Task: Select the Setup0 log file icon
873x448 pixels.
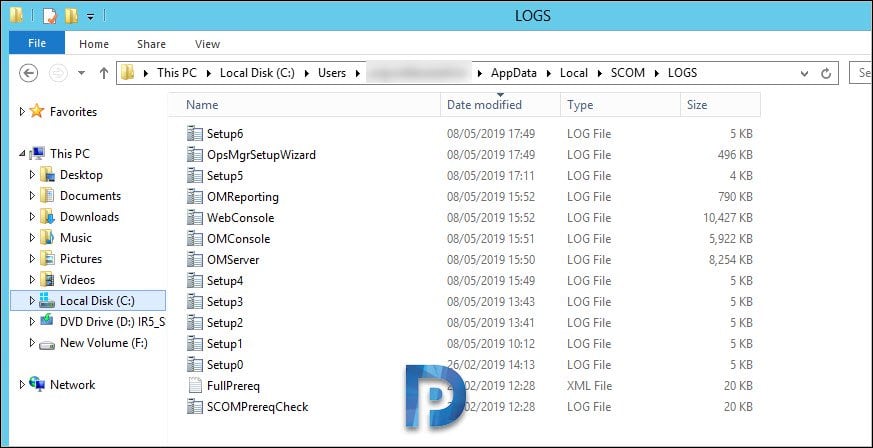Action: click(194, 365)
